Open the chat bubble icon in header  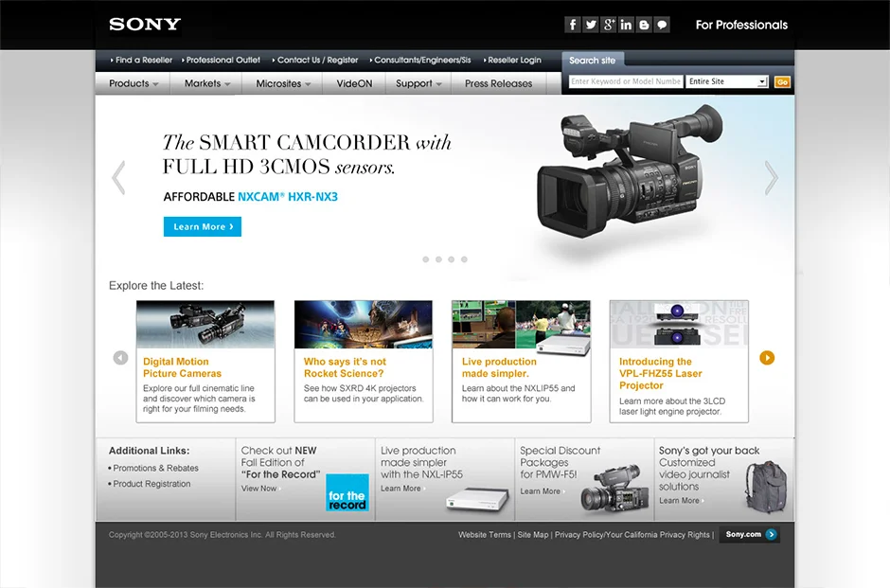coord(662,25)
